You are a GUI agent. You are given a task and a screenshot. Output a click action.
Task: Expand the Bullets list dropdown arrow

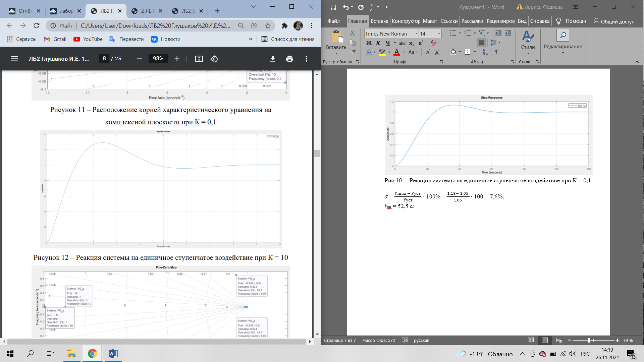click(460, 33)
